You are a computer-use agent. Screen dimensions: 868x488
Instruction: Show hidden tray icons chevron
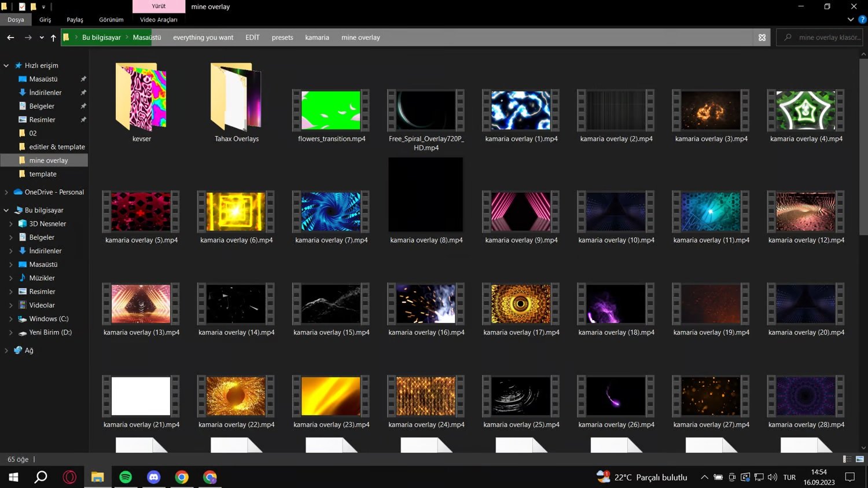pos(704,478)
